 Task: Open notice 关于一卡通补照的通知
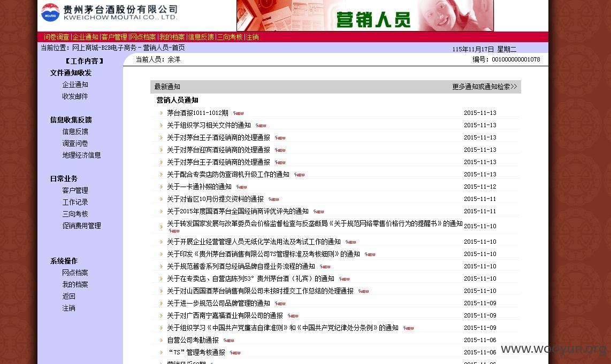pyautogui.click(x=199, y=187)
